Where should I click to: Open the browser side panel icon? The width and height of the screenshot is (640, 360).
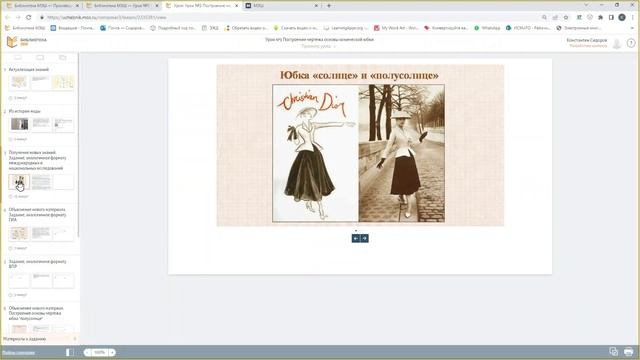click(611, 18)
